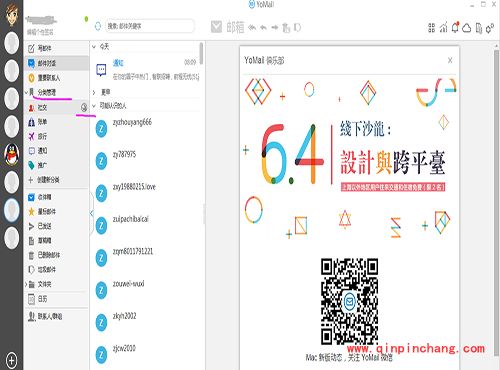The width and height of the screenshot is (500, 370).
Task: Open the drafts folder document icon
Action: point(31,241)
